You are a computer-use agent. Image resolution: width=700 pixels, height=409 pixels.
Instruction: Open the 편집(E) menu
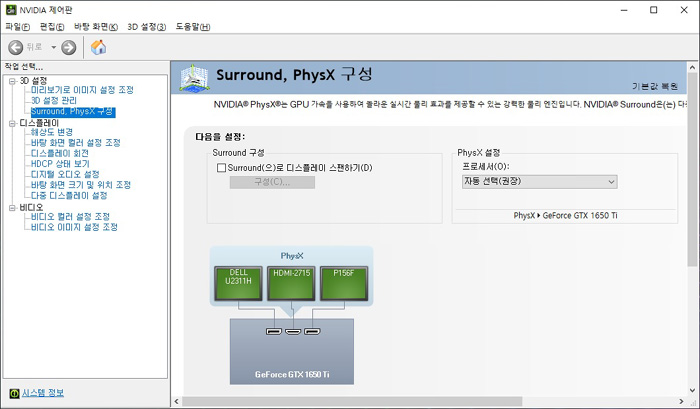tap(52, 27)
